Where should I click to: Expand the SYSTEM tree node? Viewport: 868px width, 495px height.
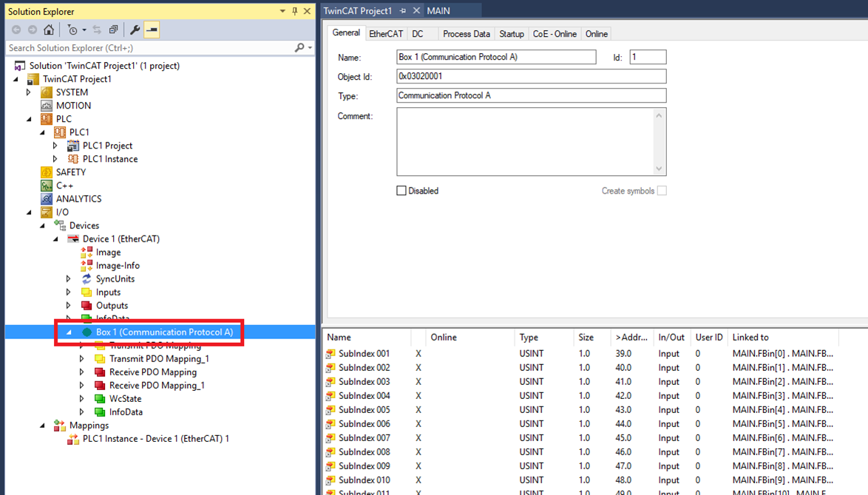[x=29, y=92]
